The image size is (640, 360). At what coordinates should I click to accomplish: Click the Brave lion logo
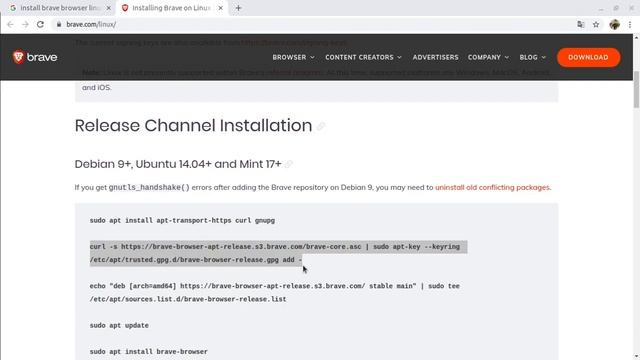pos(18,57)
